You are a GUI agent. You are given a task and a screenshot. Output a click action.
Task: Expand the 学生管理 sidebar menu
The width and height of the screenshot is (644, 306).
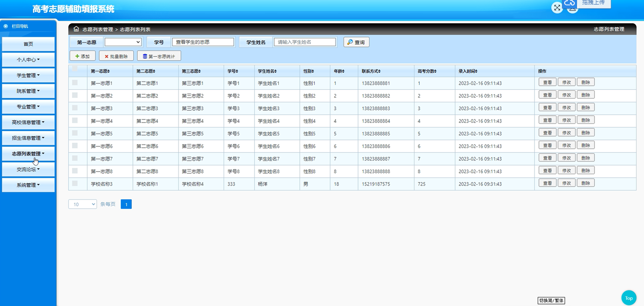[28, 75]
